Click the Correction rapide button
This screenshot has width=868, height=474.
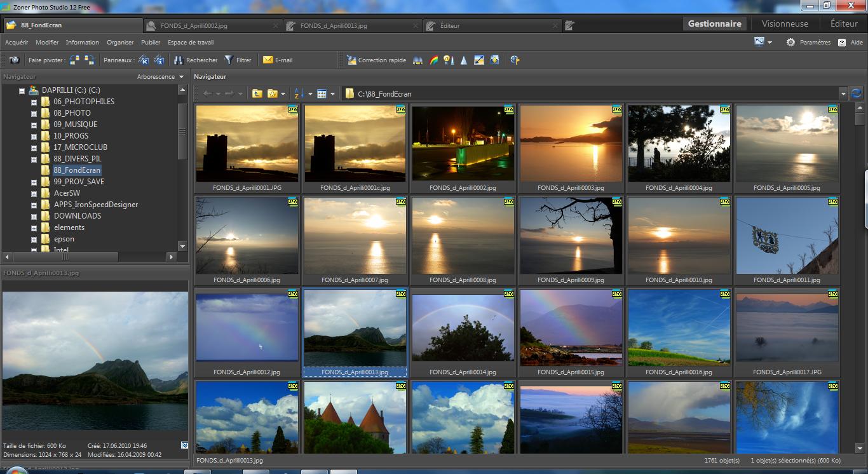tap(376, 60)
